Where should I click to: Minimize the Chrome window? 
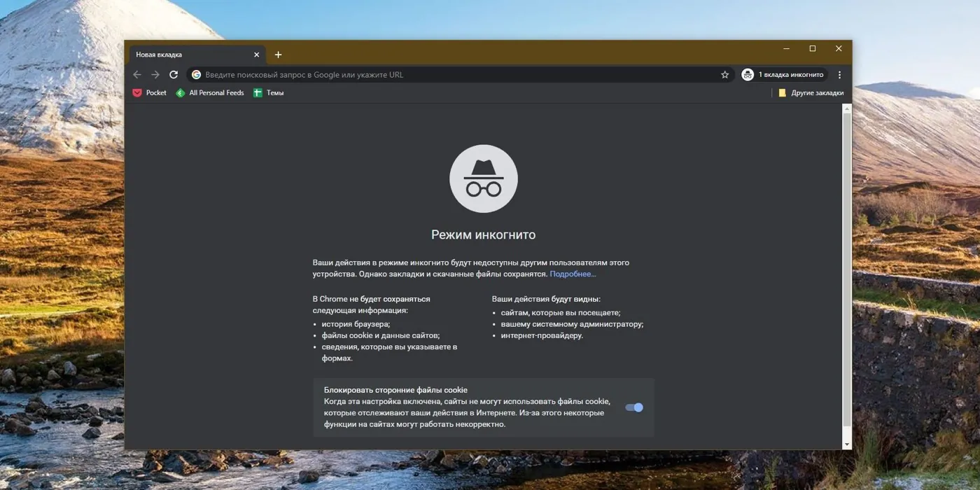click(787, 49)
